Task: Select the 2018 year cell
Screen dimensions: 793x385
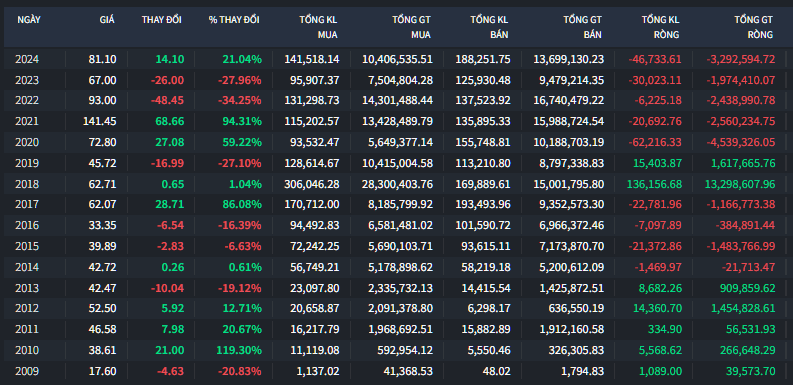Action: point(27,184)
